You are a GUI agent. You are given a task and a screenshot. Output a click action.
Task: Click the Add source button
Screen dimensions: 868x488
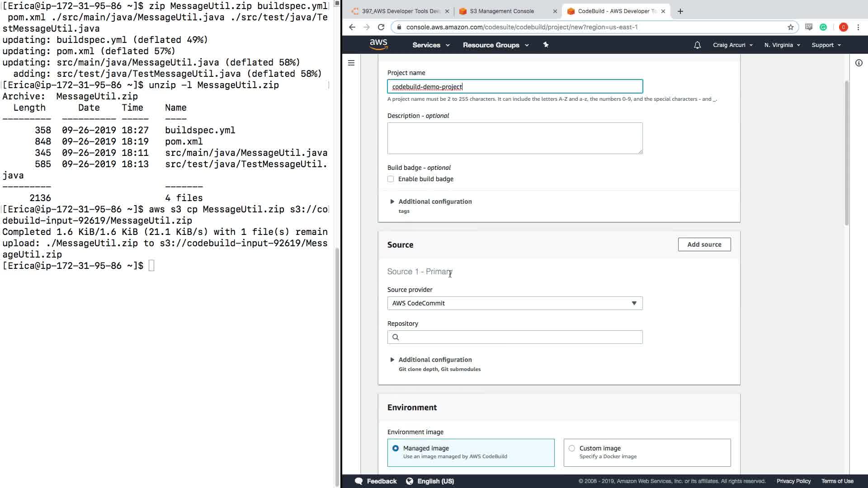click(704, 244)
